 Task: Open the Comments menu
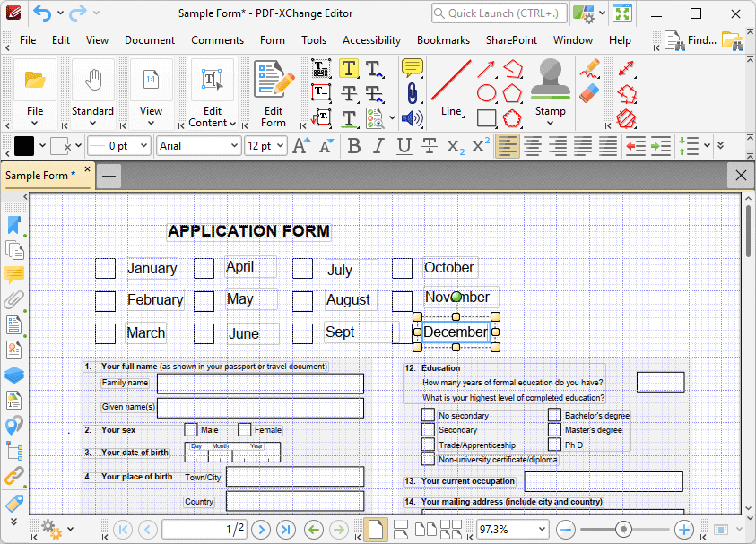click(x=217, y=40)
